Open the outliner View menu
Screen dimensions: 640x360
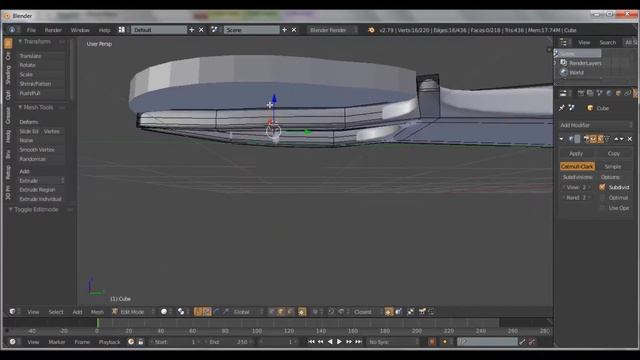(x=584, y=42)
